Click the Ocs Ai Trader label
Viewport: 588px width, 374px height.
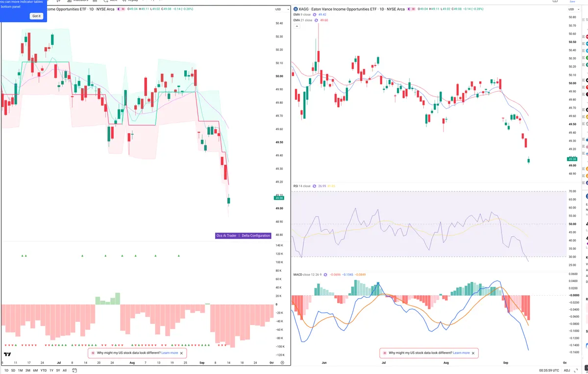pyautogui.click(x=226, y=235)
